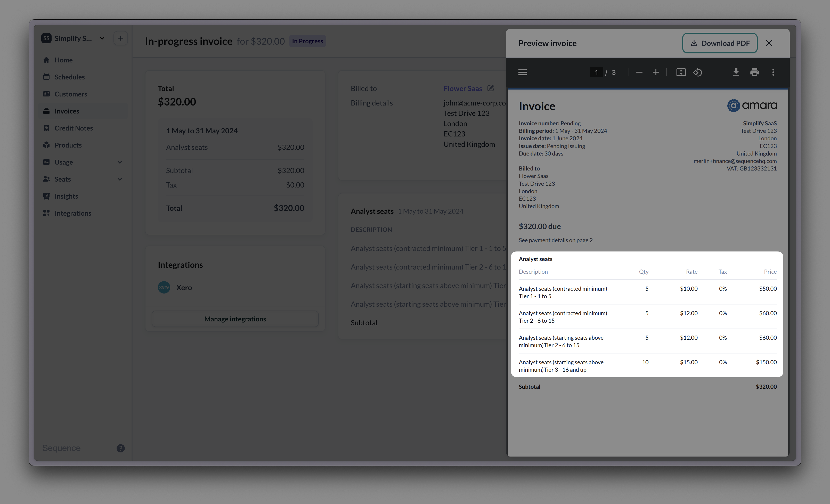Viewport: 830px width, 504px height.
Task: Open the PDF viewer sidebar thumbnails
Action: click(x=523, y=72)
